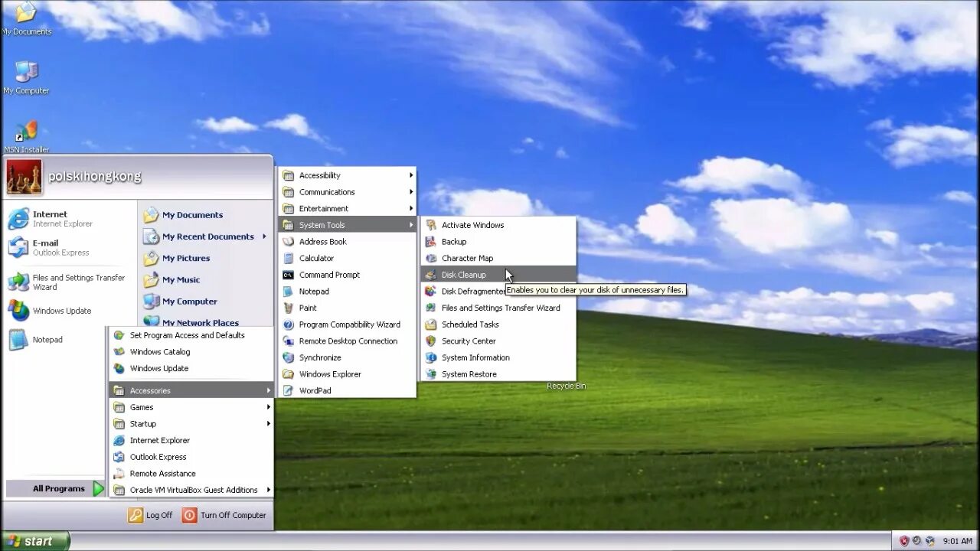Open My Pictures folder
Viewport: 980px width, 551px height.
(x=205, y=258)
